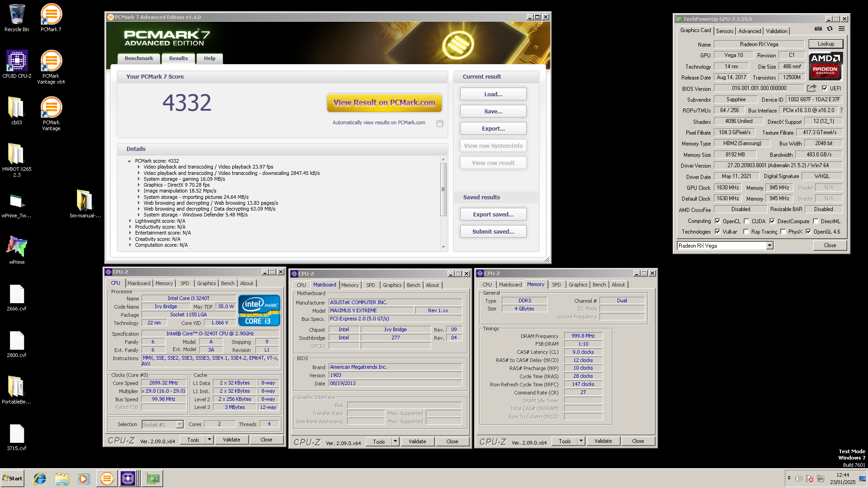Collapse the PCMark score tree node
Image resolution: width=868 pixels, height=488 pixels.
click(x=129, y=161)
